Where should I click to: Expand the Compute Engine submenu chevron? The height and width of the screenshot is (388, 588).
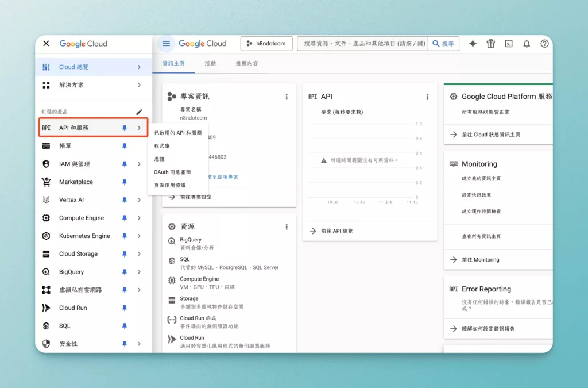(x=139, y=218)
